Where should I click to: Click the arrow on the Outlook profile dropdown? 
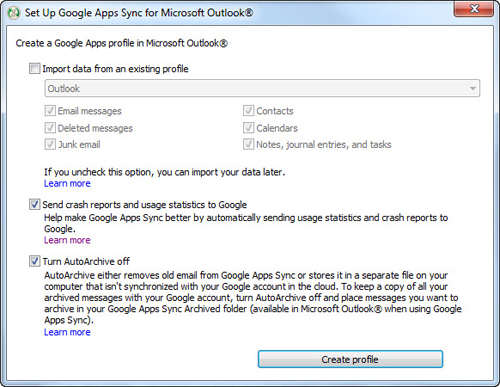click(472, 88)
